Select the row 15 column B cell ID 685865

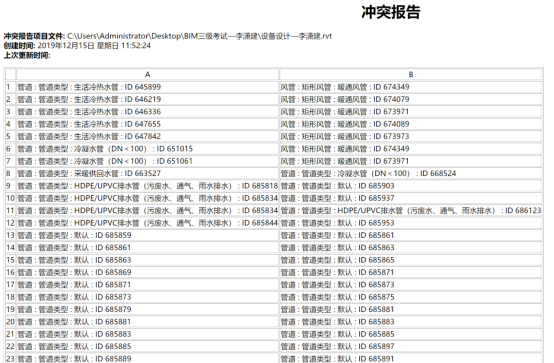pyautogui.click(x=411, y=260)
